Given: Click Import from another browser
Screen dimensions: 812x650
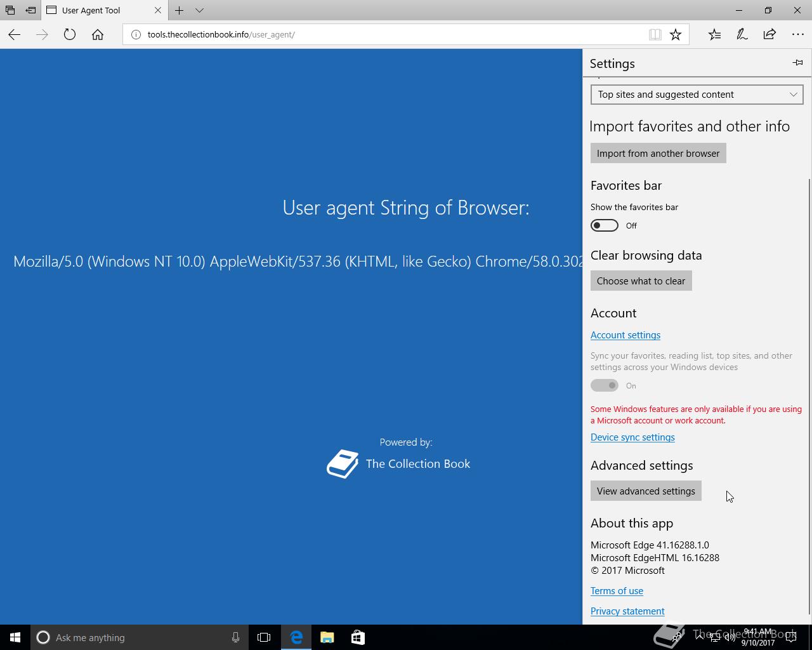Looking at the screenshot, I should 658,153.
